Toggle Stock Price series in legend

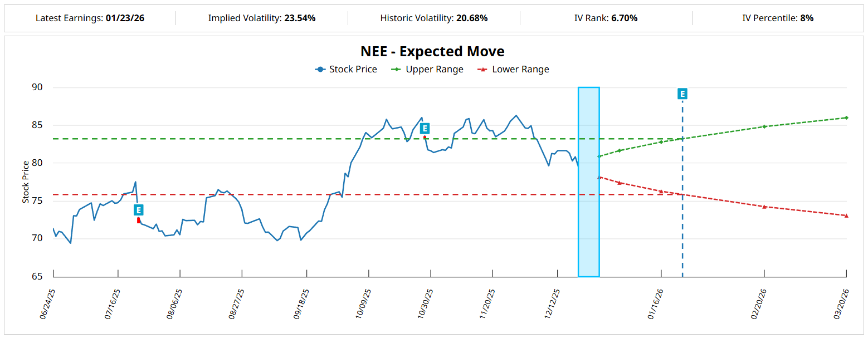pyautogui.click(x=346, y=70)
